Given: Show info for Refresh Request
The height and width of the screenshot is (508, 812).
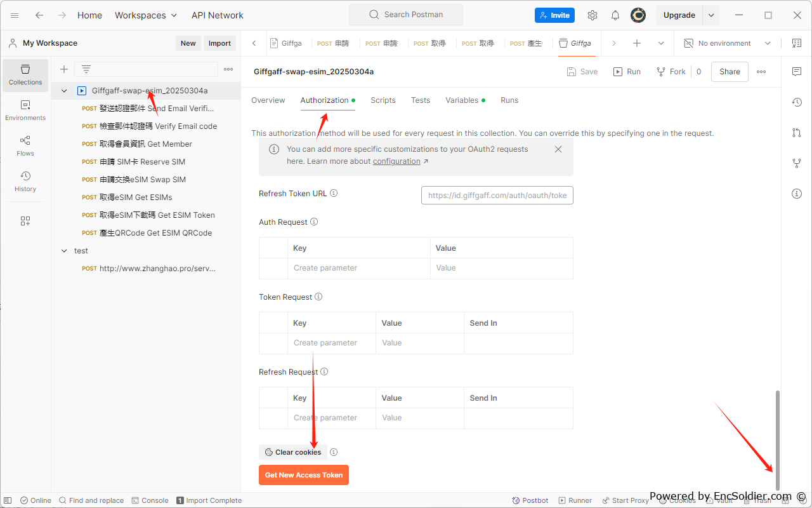Looking at the screenshot, I should pos(324,372).
